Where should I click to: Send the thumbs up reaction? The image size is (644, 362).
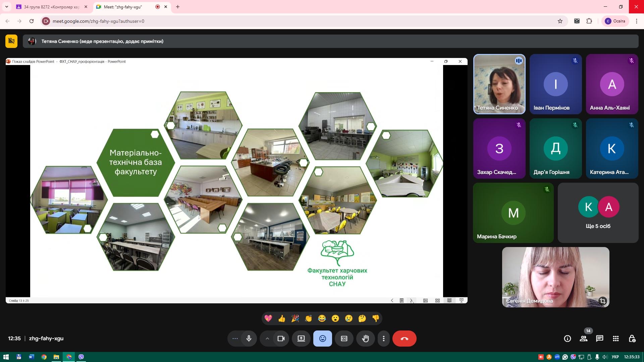(282, 318)
